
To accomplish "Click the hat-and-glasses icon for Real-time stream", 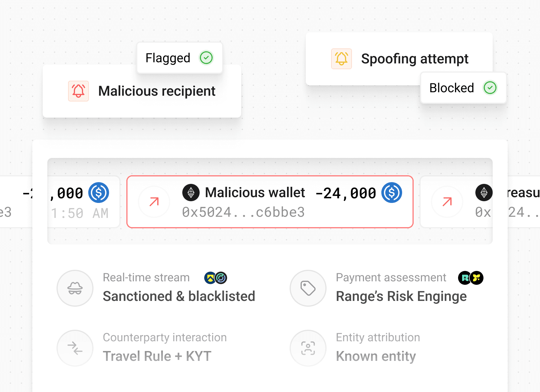I will [75, 288].
